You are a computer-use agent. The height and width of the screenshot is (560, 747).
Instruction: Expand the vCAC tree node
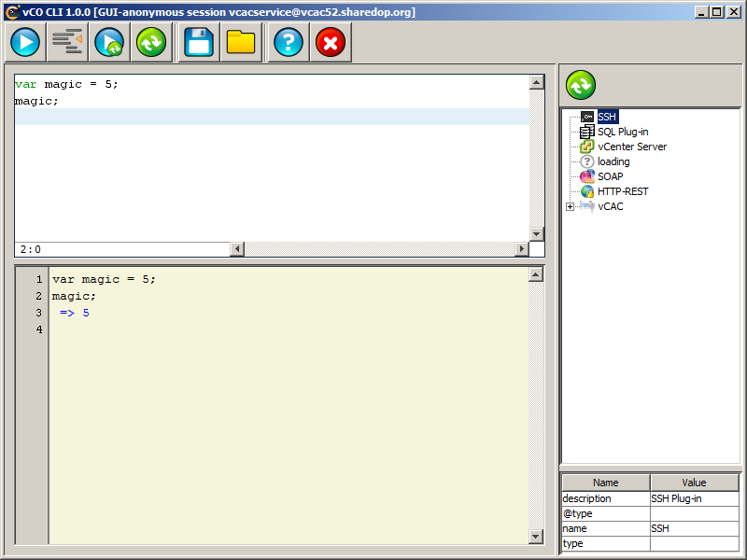click(570, 206)
